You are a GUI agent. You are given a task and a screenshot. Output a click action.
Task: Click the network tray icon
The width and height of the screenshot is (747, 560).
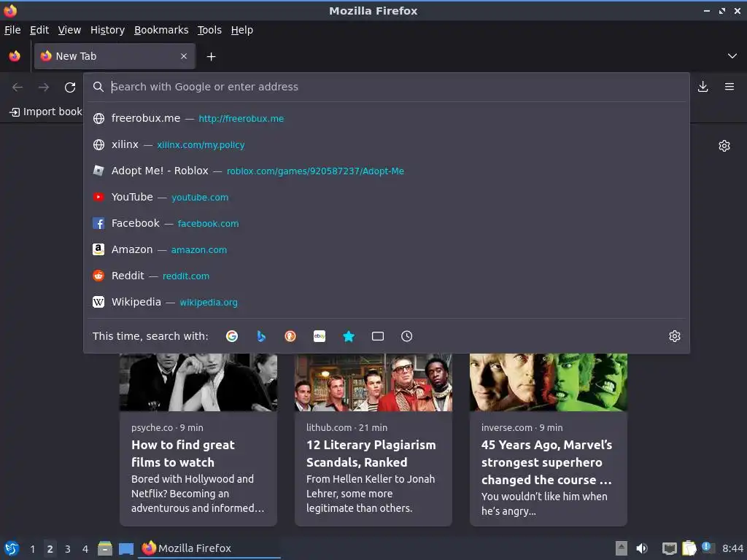tap(670, 548)
